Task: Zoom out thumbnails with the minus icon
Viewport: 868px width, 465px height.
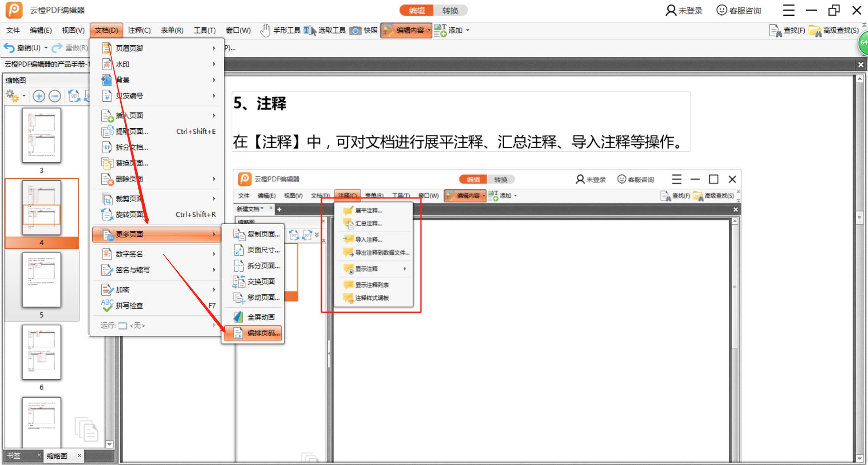Action: (x=55, y=96)
